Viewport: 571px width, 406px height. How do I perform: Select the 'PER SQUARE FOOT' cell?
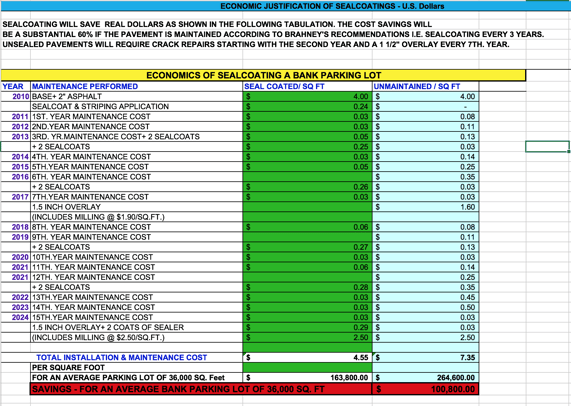[137, 367]
